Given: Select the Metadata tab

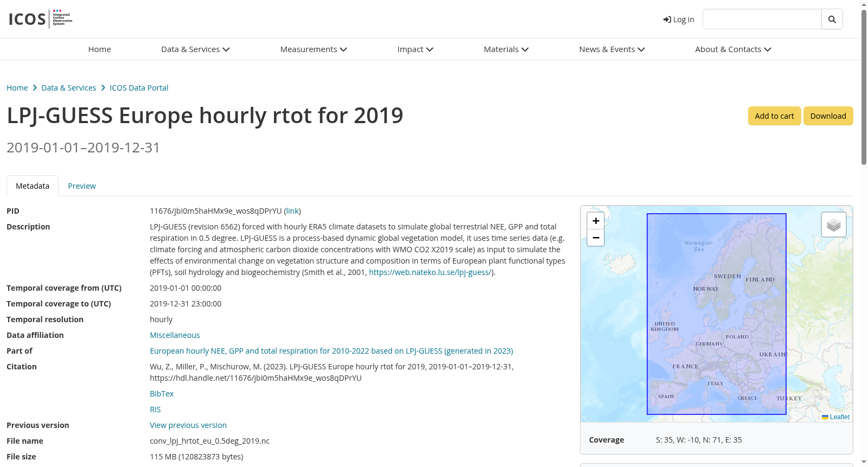Looking at the screenshot, I should pos(33,186).
